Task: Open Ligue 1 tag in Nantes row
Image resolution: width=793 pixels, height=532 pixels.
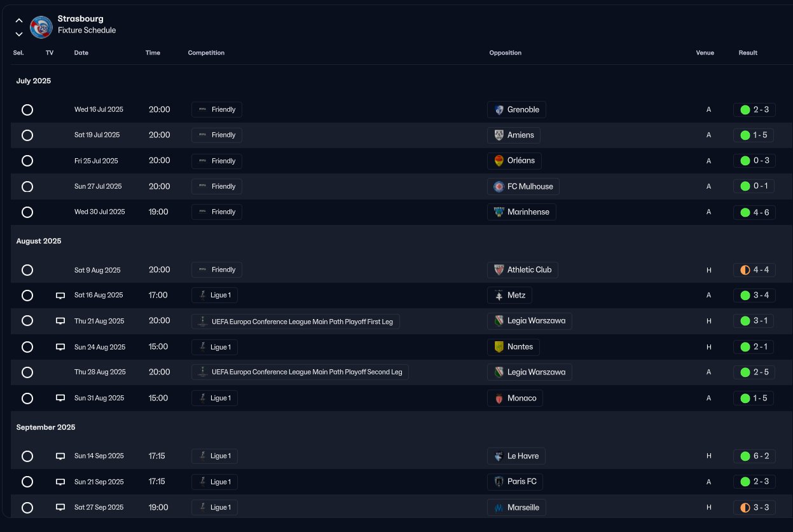Action: 215,347
